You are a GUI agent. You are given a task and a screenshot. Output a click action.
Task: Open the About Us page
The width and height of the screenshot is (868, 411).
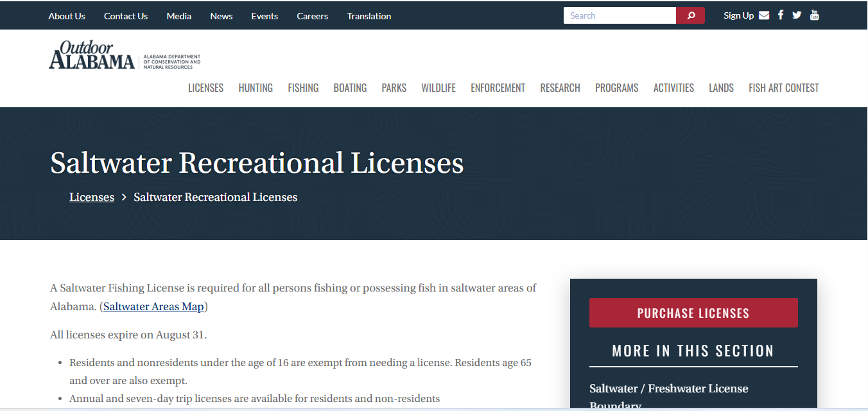point(67,16)
